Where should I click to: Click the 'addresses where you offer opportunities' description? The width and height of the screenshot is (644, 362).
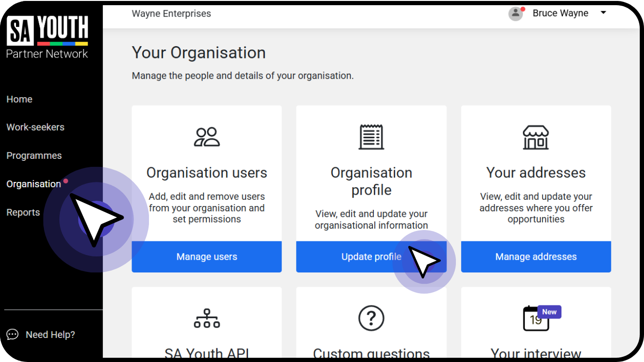536,208
